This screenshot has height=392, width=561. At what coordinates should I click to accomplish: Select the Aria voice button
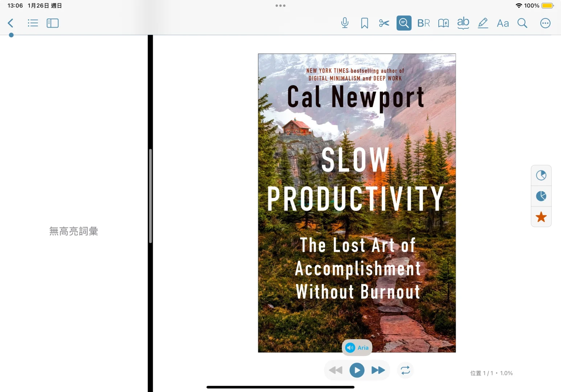point(357,348)
